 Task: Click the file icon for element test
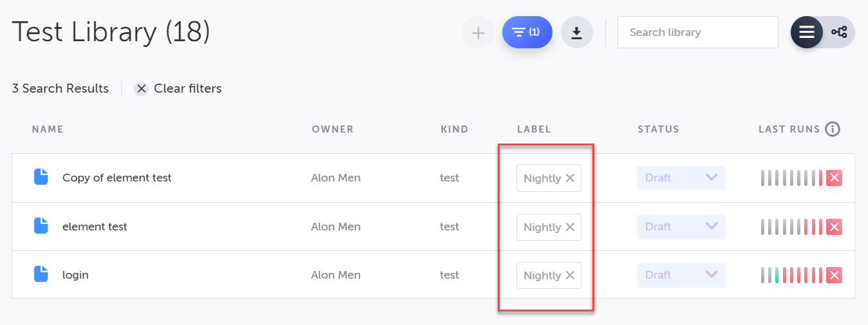pos(41,226)
